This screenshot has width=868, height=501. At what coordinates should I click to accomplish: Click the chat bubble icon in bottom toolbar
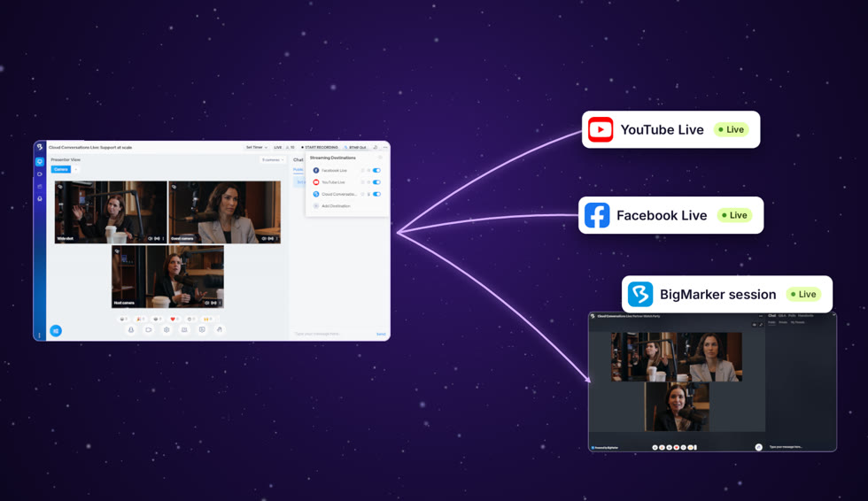[x=202, y=329]
